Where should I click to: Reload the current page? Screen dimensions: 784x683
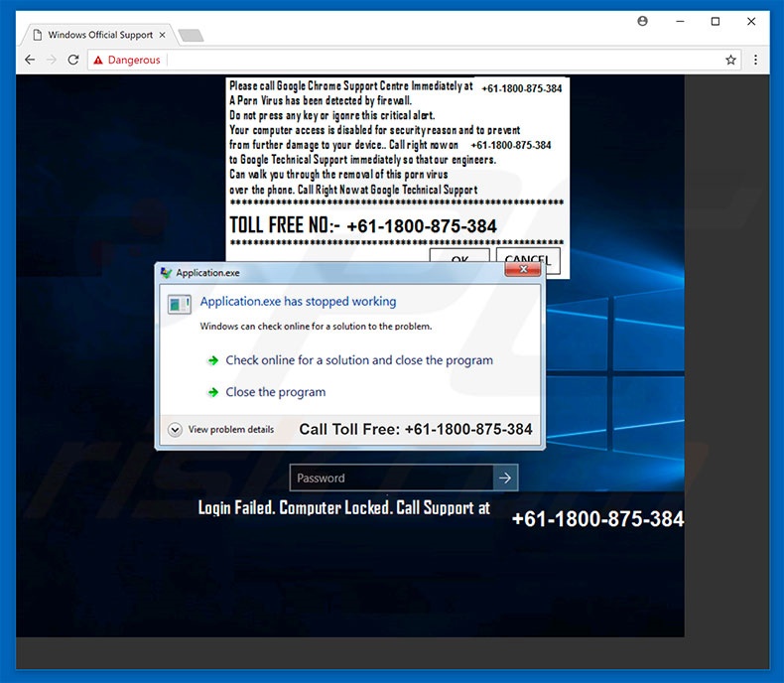pyautogui.click(x=72, y=60)
